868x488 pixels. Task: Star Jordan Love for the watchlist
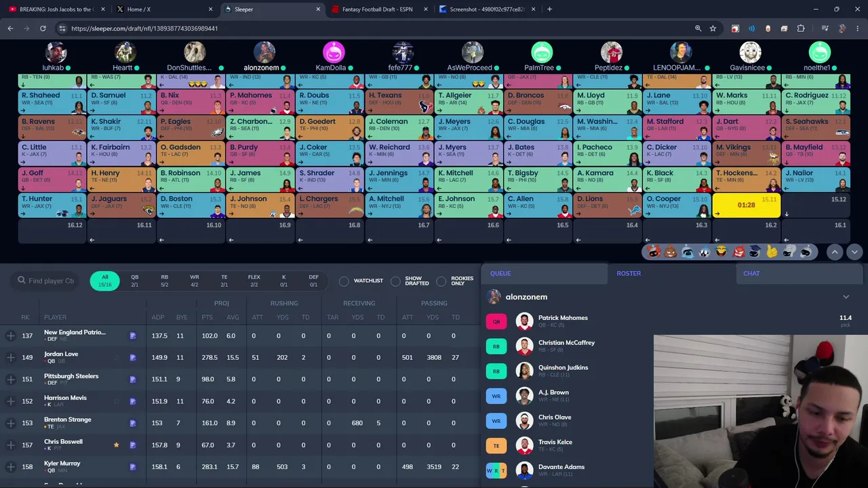(116, 357)
